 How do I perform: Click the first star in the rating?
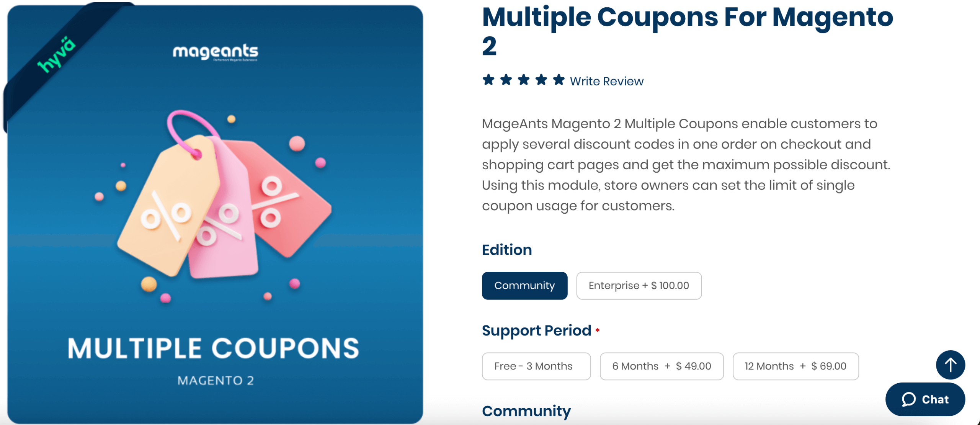click(x=489, y=80)
